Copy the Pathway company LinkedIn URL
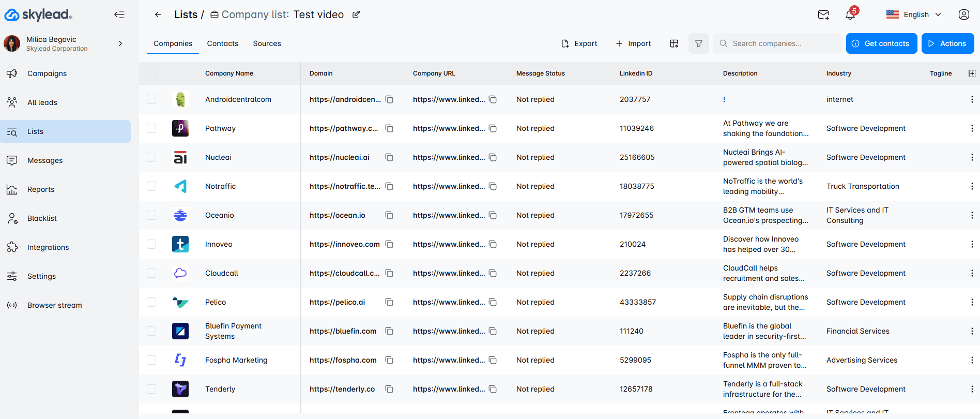The image size is (980, 419). click(x=493, y=128)
